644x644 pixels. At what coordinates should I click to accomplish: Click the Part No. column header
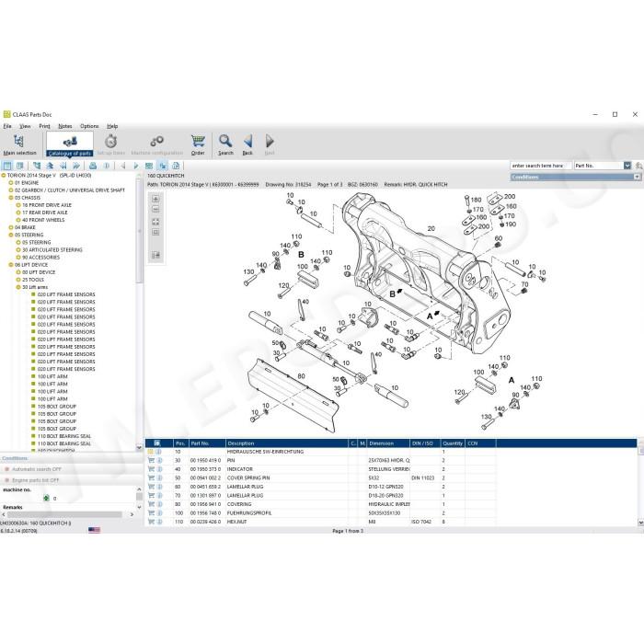click(207, 443)
